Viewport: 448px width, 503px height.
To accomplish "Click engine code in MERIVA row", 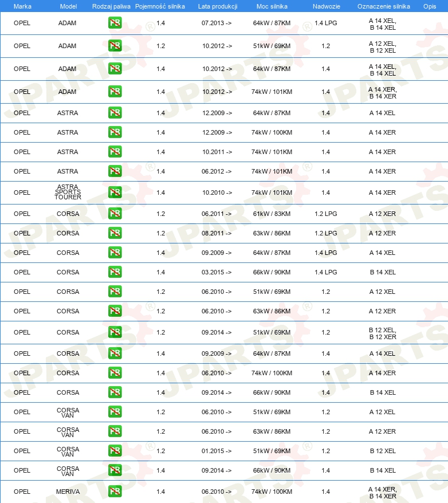I will 383,493.
